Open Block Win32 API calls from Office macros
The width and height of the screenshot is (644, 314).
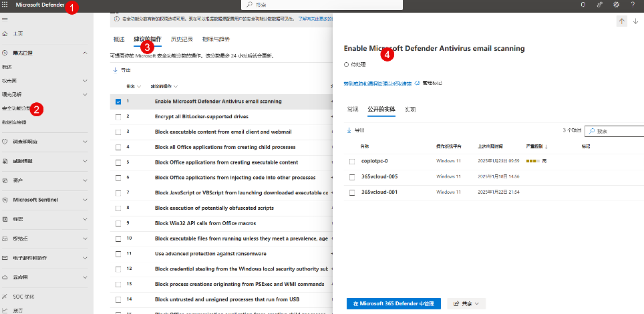[205, 223]
